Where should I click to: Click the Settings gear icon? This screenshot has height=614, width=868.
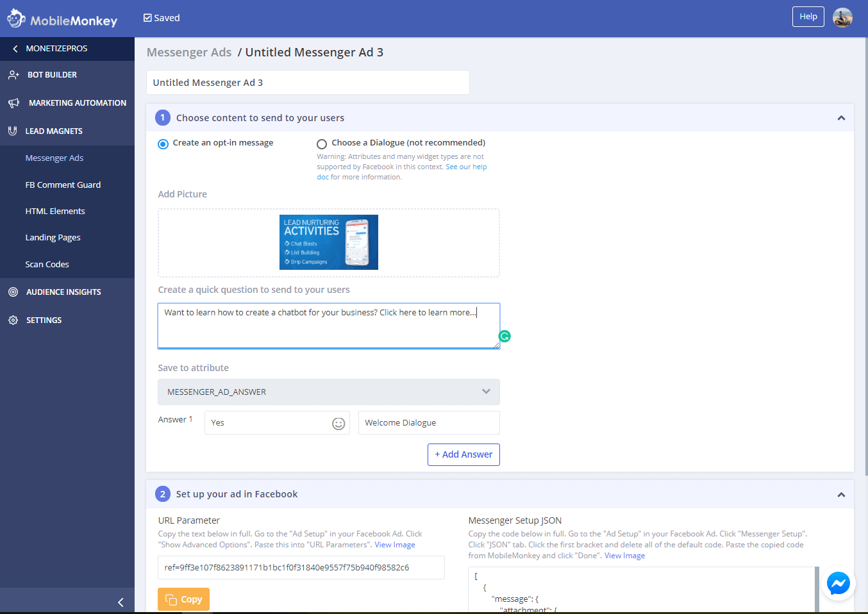click(13, 320)
